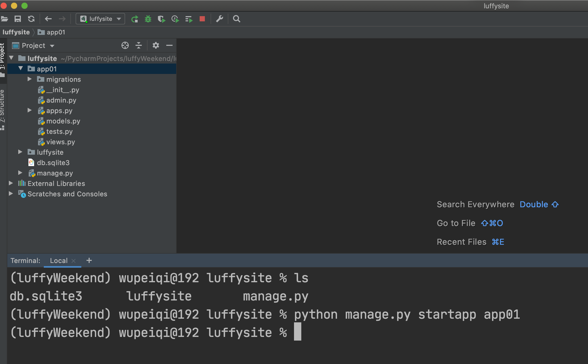Collapse the app01 folder arrow
The width and height of the screenshot is (588, 364).
point(21,68)
